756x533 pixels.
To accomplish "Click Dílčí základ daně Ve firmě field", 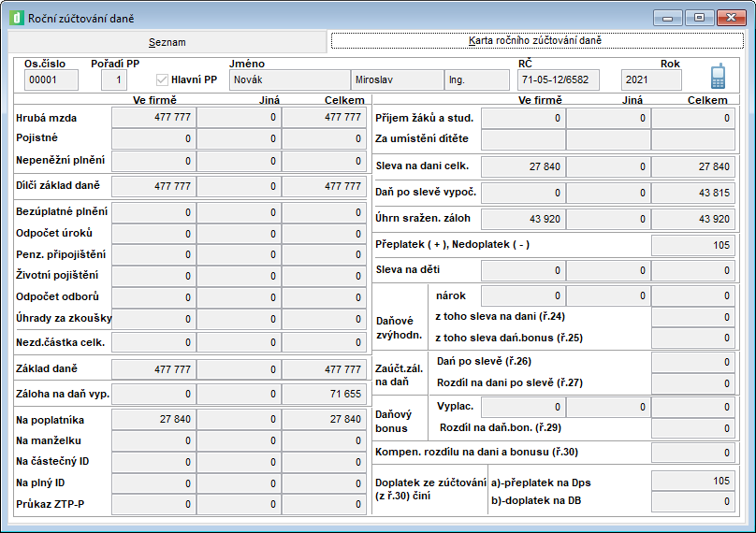I will tap(153, 186).
